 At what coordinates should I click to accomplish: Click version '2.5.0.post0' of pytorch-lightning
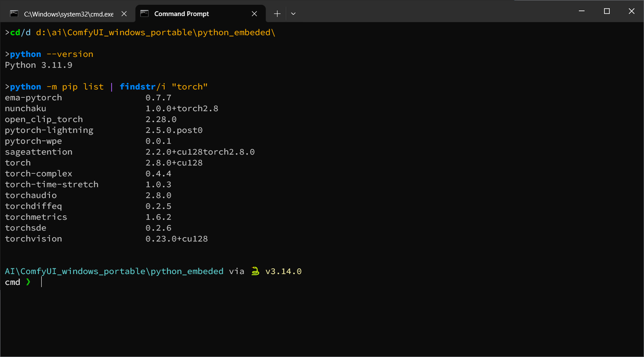point(174,130)
